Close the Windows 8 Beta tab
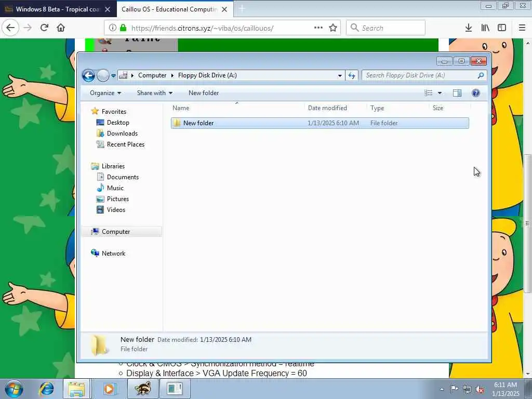 point(108,9)
